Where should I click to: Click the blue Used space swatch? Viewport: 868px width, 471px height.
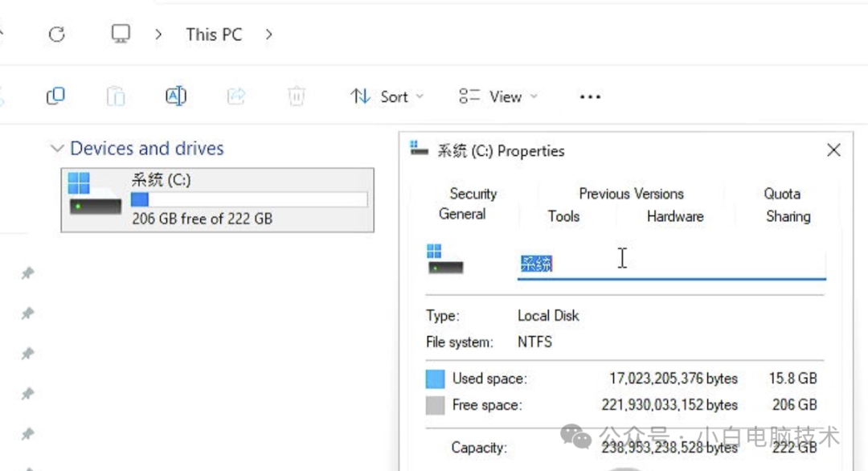click(435, 379)
